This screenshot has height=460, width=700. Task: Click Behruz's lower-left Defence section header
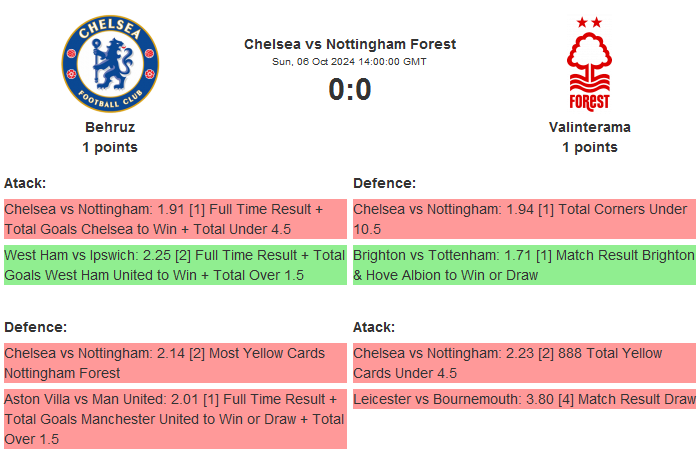[35, 327]
